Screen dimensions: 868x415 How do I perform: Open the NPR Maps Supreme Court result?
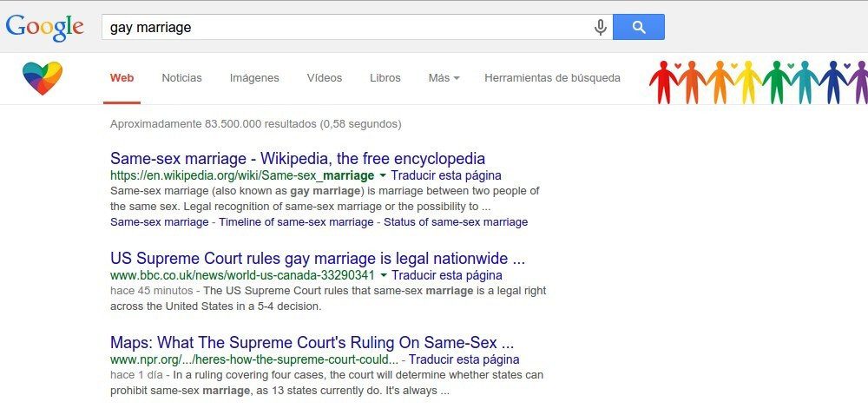point(312,342)
